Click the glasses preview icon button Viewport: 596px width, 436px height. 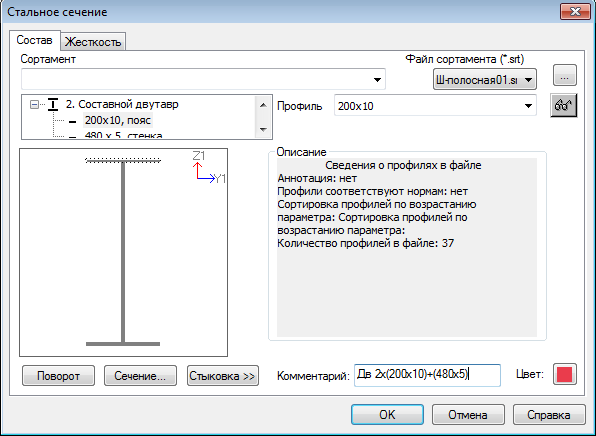coord(564,106)
